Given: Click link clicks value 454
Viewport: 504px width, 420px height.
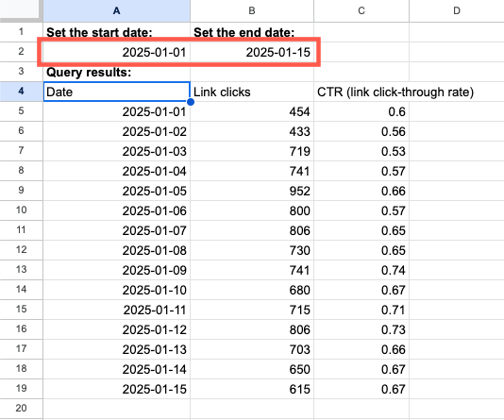Looking at the screenshot, I should 252,111.
